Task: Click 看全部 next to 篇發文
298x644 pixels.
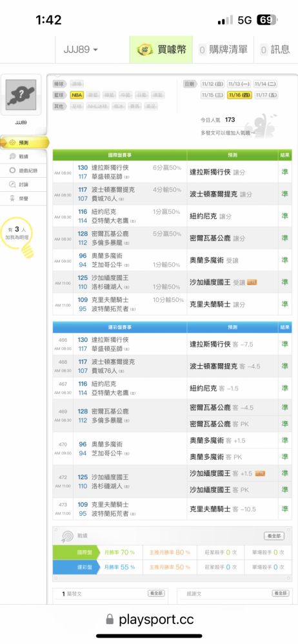Action: tap(156, 594)
